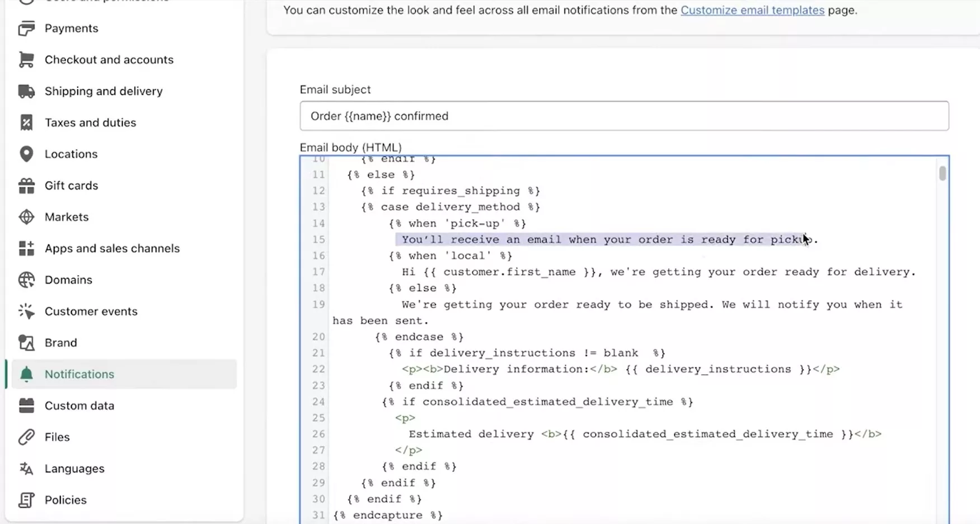Click the "We're getting your order ready to be shipped" line
This screenshot has height=524, width=980.
click(x=617, y=313)
